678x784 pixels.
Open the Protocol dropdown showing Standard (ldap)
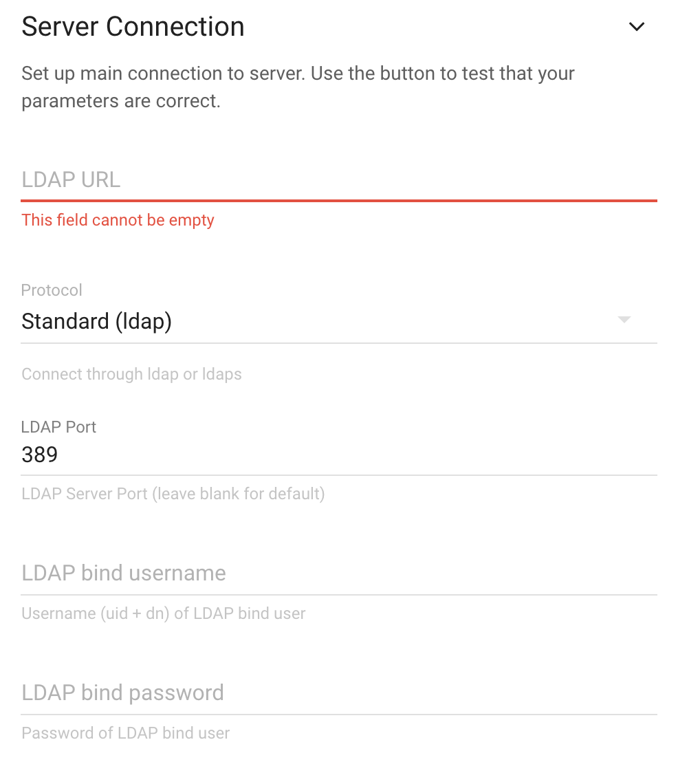pos(338,321)
